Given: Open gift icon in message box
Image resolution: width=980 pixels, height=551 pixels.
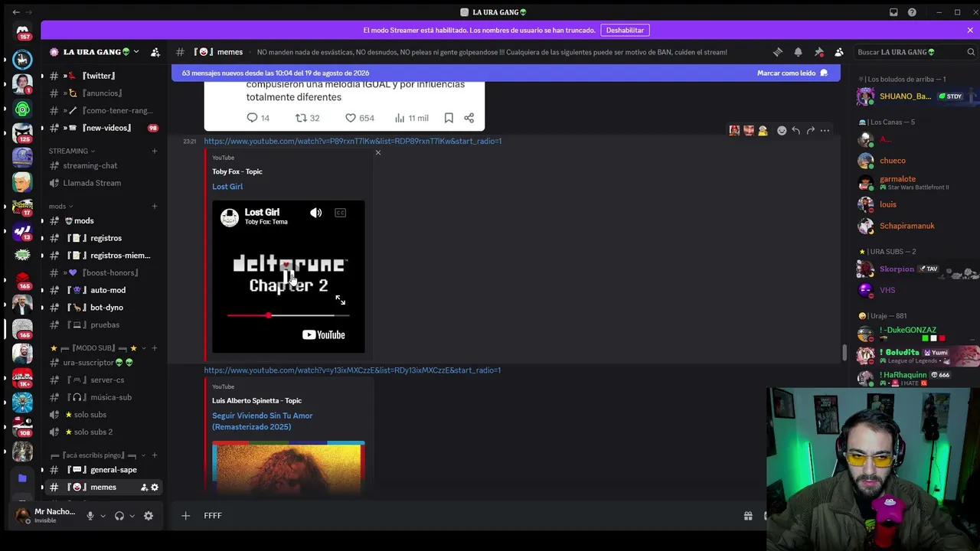Looking at the screenshot, I should pyautogui.click(x=748, y=516).
